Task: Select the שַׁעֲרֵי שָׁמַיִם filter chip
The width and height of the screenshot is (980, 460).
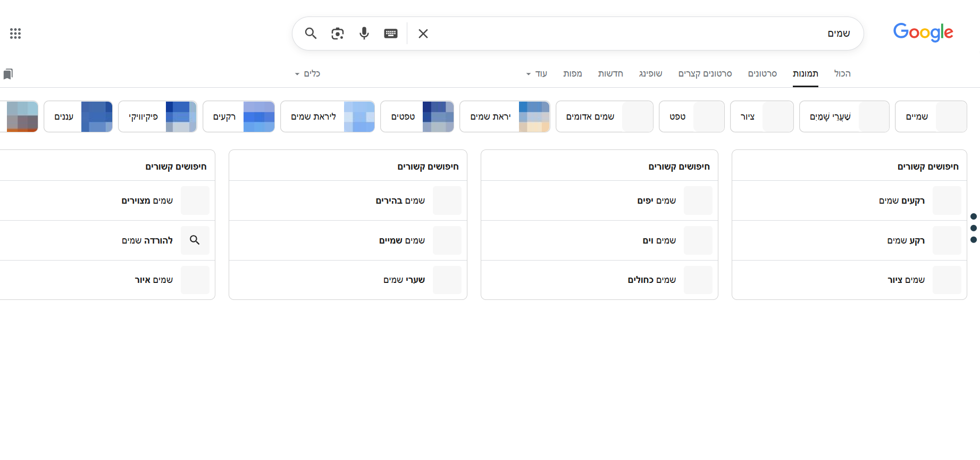Action: coord(844,116)
